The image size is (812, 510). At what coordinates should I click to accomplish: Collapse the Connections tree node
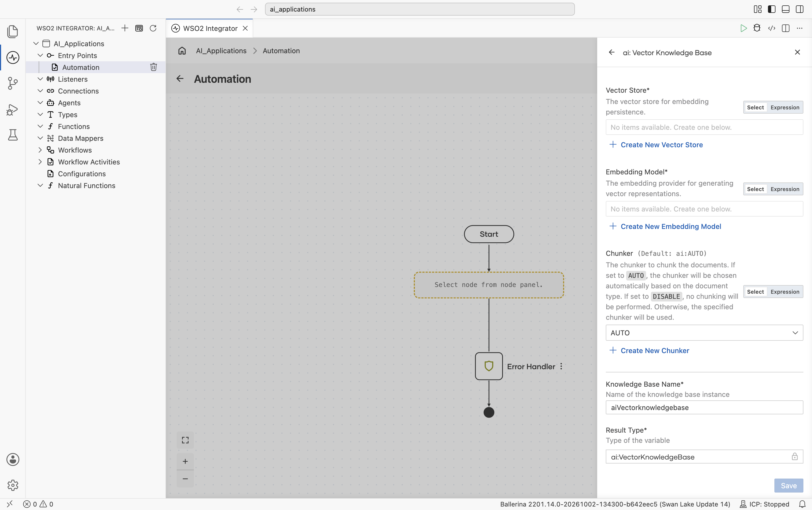point(40,91)
